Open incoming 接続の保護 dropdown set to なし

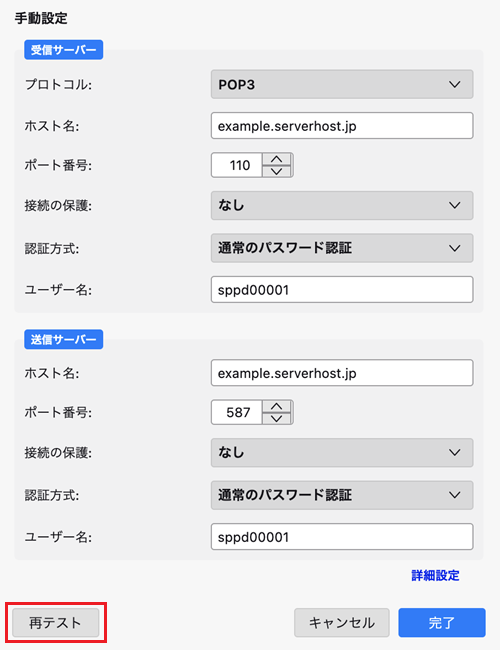[x=342, y=205]
